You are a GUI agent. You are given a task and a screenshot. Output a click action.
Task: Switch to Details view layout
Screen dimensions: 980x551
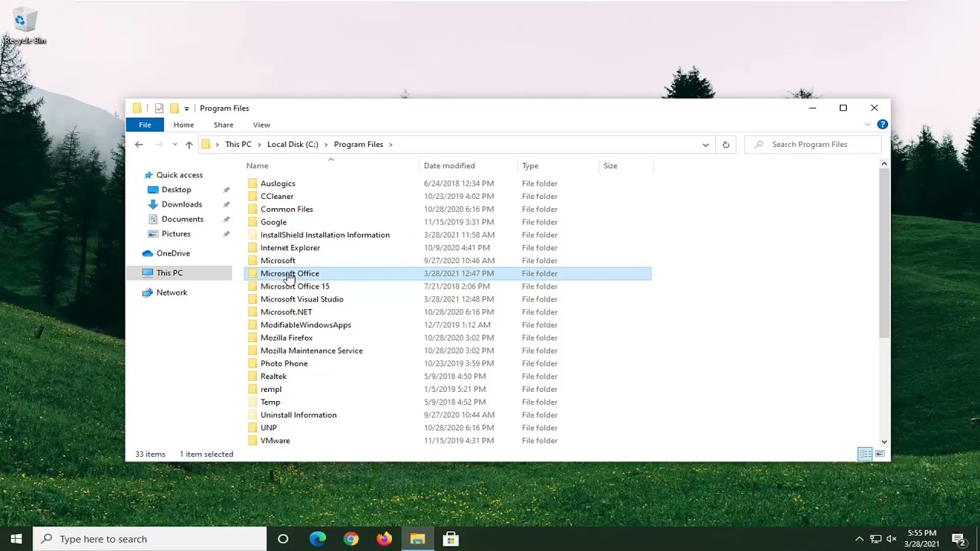[x=865, y=455]
